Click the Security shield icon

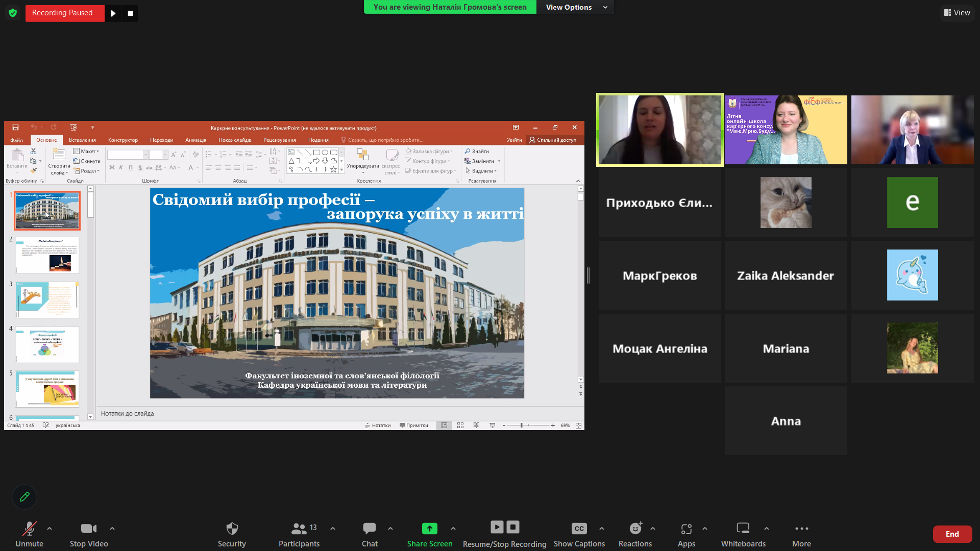[232, 529]
